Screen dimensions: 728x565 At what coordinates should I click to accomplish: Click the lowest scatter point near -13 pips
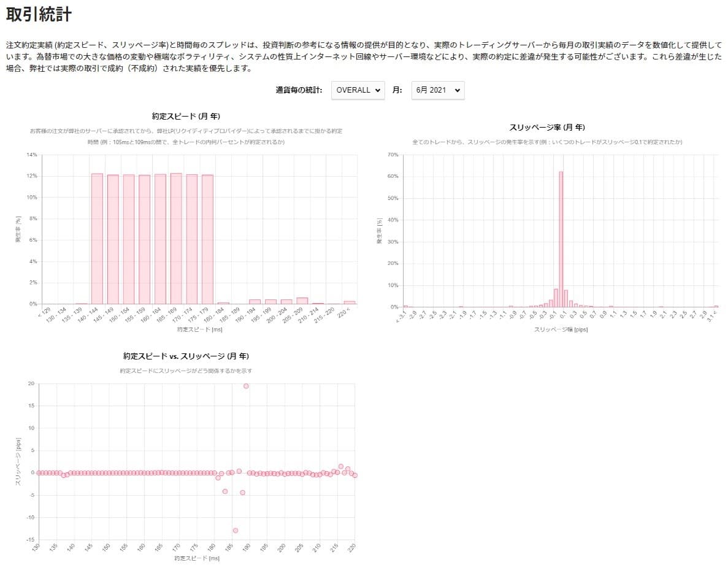(235, 530)
